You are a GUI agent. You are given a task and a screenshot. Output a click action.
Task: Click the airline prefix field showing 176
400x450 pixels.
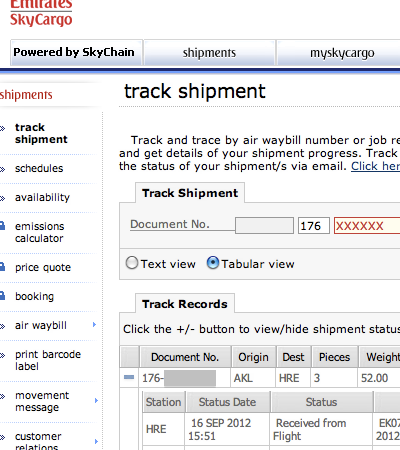pos(314,226)
